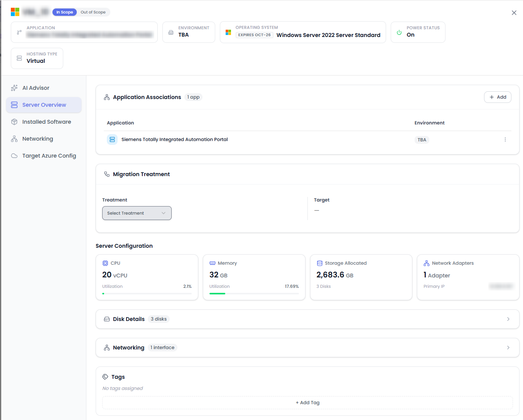Click the Networking sidebar icon

click(x=14, y=139)
